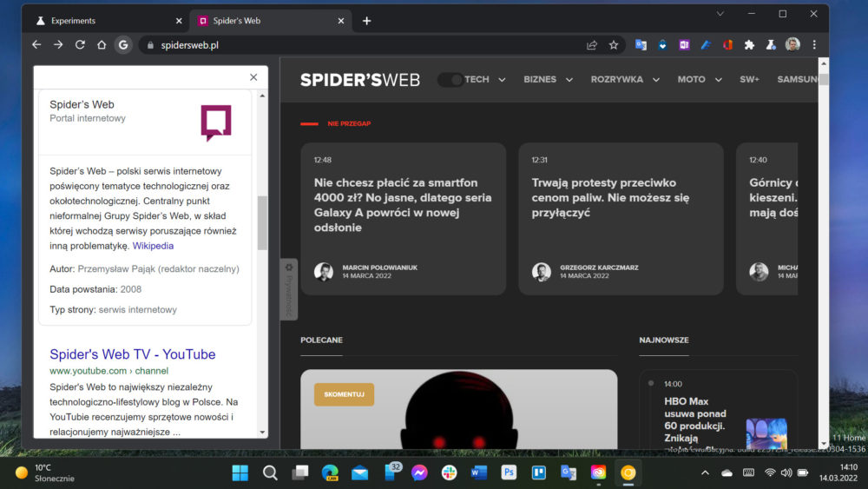Click the address bar URL spidersweb.pl
This screenshot has height=489, width=868.
click(x=190, y=45)
